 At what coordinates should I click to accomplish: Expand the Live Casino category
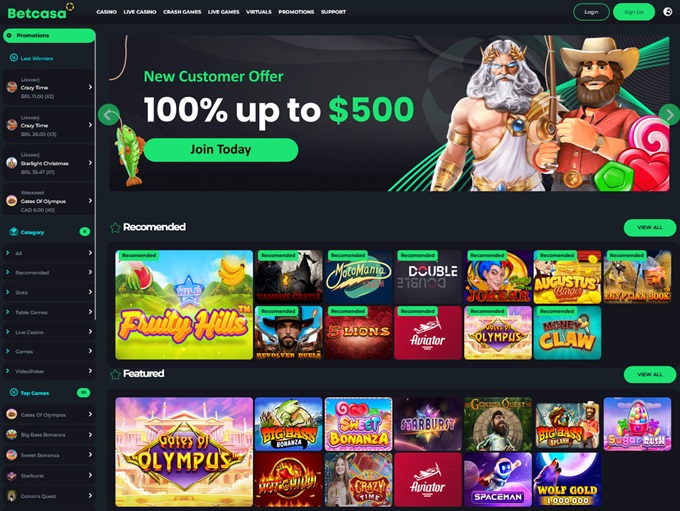tap(49, 332)
